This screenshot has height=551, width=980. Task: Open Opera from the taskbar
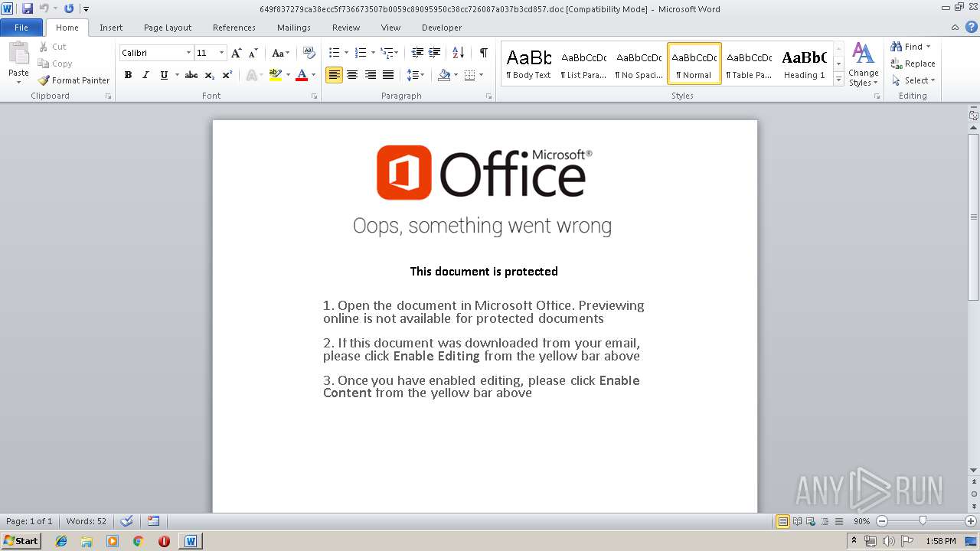pos(164,541)
